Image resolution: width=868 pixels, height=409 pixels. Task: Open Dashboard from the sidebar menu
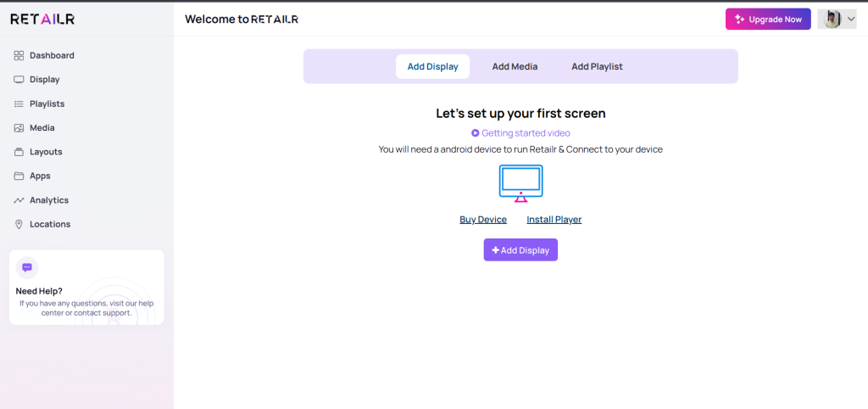(52, 55)
